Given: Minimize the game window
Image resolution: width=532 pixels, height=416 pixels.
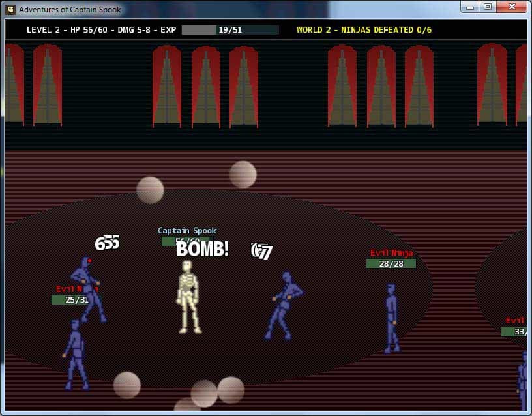Looking at the screenshot, I should (470, 7).
